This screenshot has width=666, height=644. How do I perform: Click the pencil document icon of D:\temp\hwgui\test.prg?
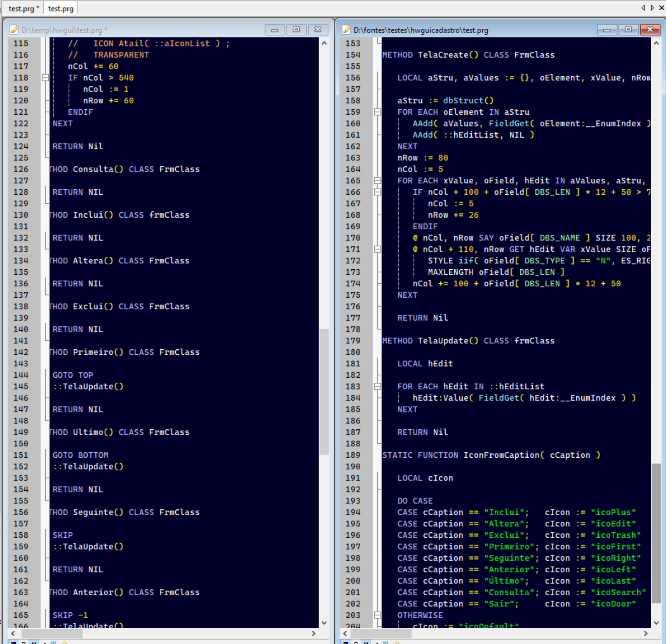point(14,30)
